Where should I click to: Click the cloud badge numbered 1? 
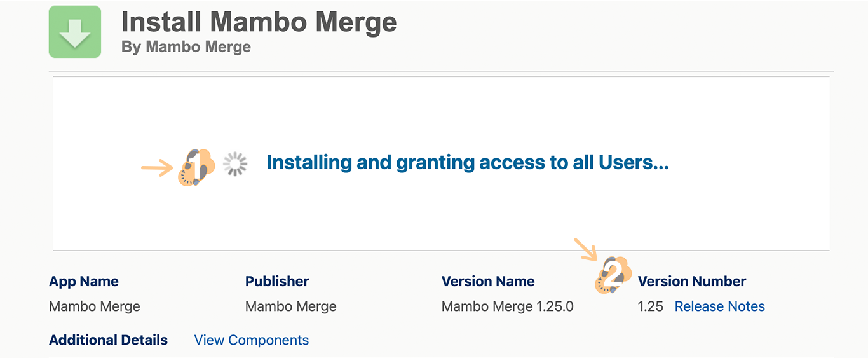click(x=198, y=167)
